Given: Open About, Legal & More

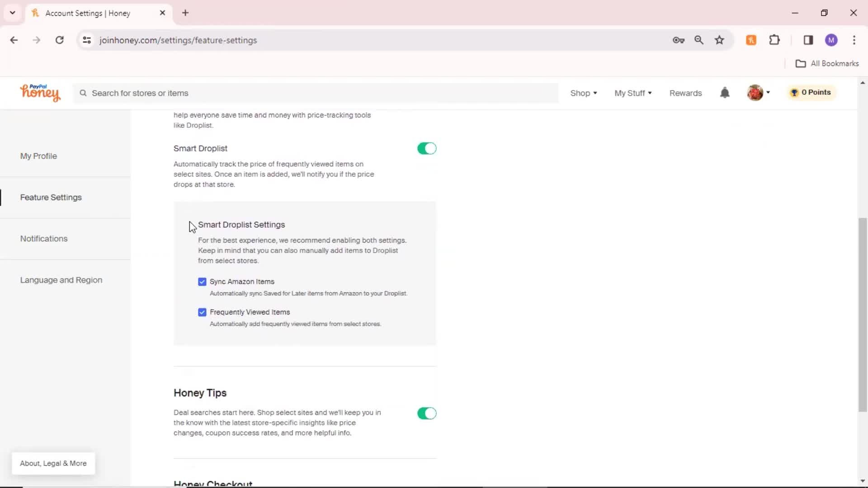Looking at the screenshot, I should [x=53, y=464].
